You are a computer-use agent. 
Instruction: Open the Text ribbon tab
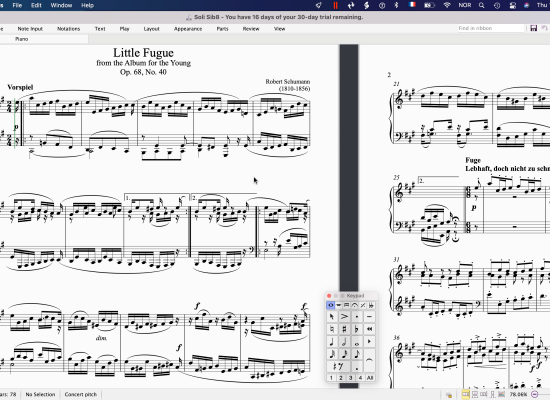coord(100,29)
